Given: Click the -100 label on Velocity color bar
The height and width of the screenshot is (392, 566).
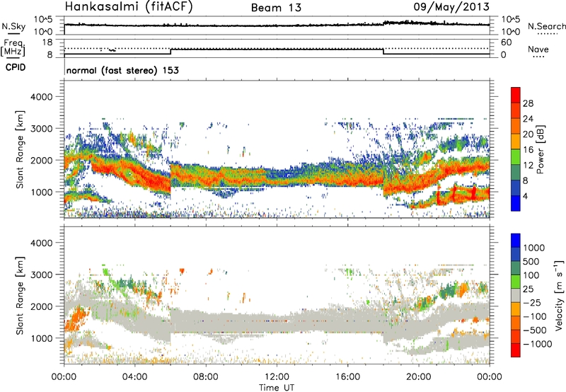Looking at the screenshot, I should [534, 316].
